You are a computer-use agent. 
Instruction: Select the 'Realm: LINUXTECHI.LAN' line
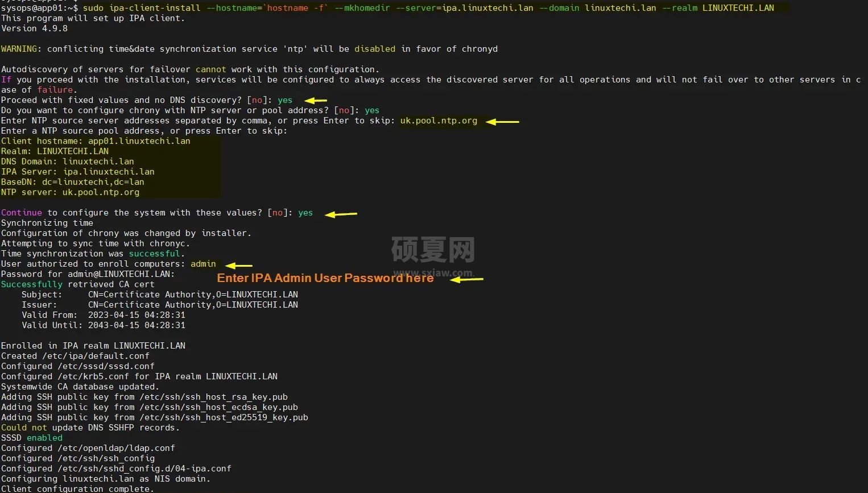coord(55,151)
